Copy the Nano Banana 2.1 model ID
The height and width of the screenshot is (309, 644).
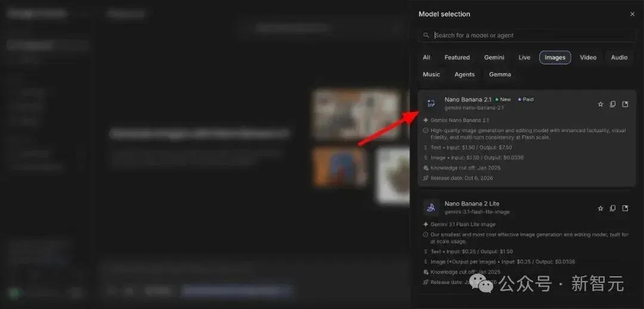click(613, 104)
